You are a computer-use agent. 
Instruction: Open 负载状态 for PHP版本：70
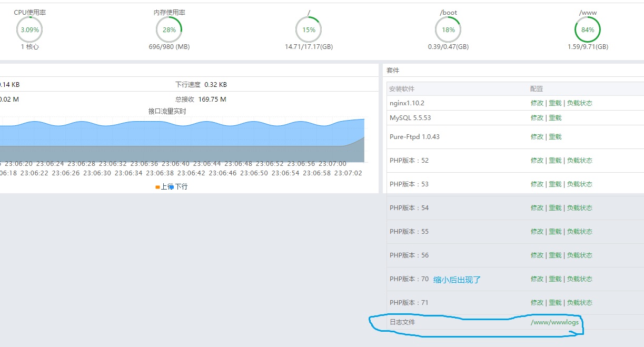tap(580, 279)
